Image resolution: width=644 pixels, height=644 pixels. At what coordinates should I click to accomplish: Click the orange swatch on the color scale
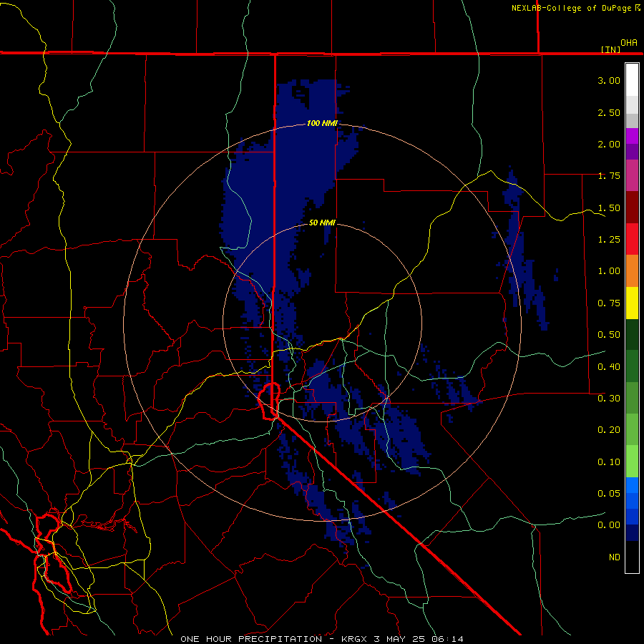coord(632,271)
